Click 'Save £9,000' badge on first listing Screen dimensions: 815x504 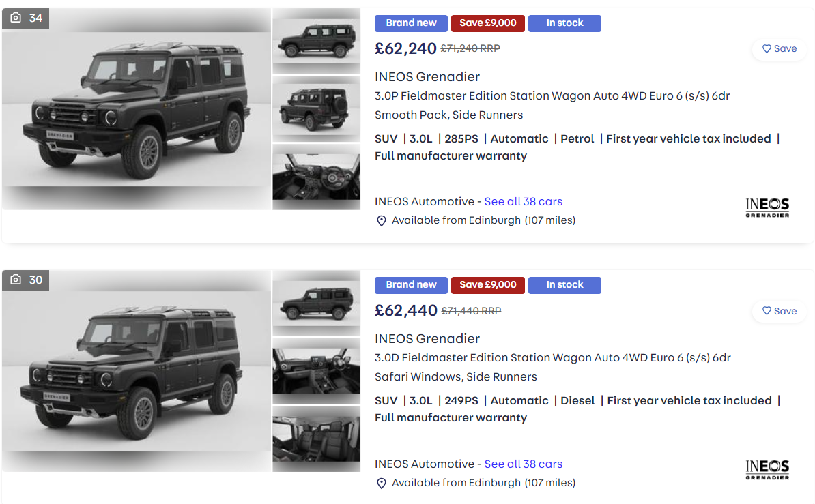tap(488, 23)
